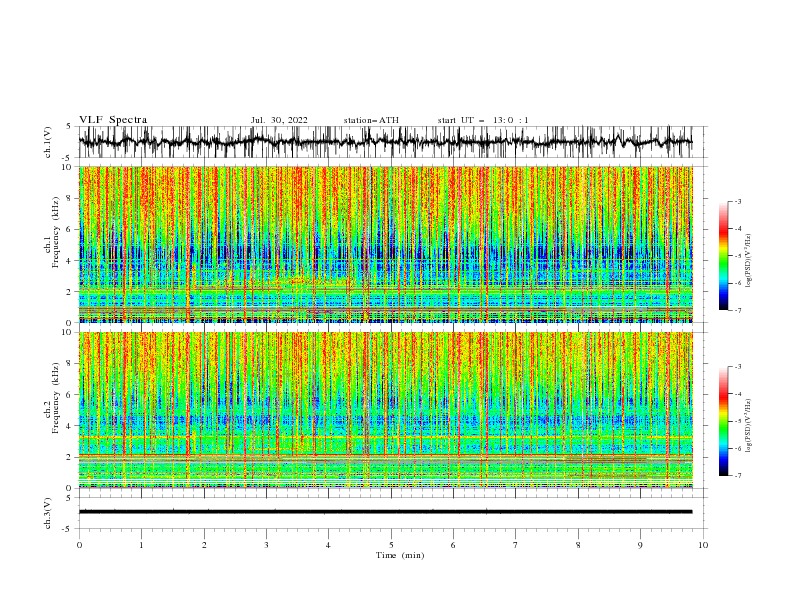Click the upper log(PSD)(V²/Hz) colorbar label
The height and width of the screenshot is (612, 792).
pos(750,261)
